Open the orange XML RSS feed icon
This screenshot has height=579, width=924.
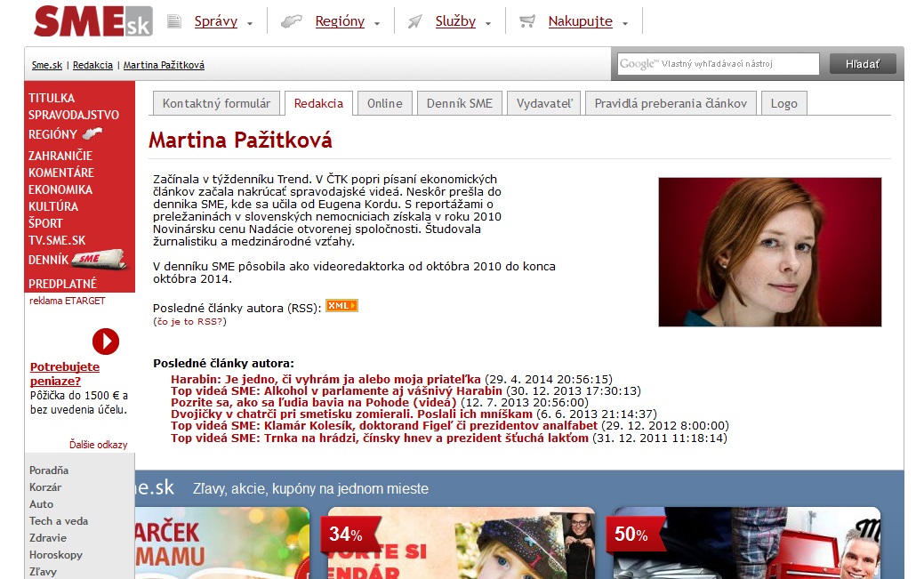[x=341, y=306]
